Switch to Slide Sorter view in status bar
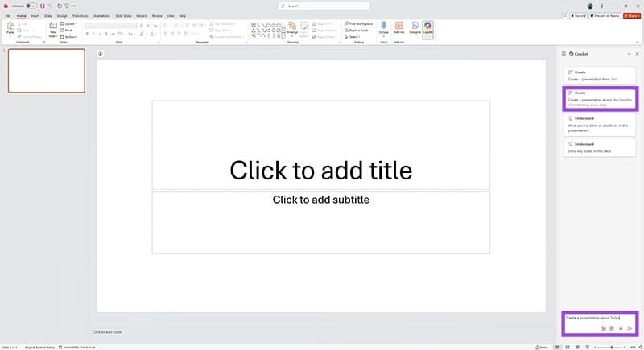Image resolution: width=644 pixels, height=350 pixels. (x=568, y=347)
